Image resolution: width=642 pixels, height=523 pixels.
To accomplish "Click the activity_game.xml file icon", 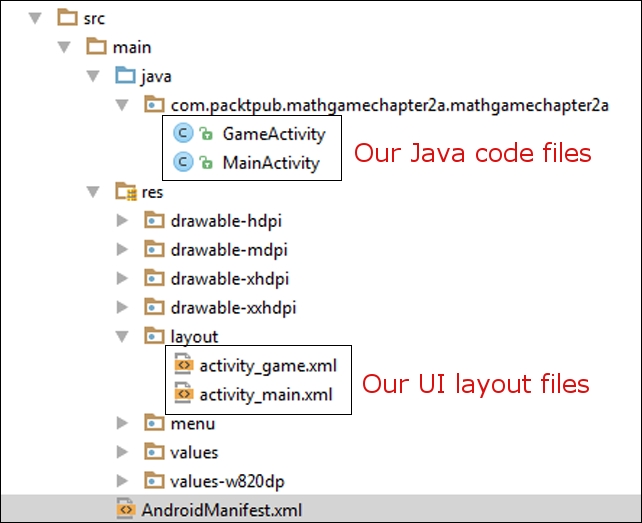I will (183, 365).
